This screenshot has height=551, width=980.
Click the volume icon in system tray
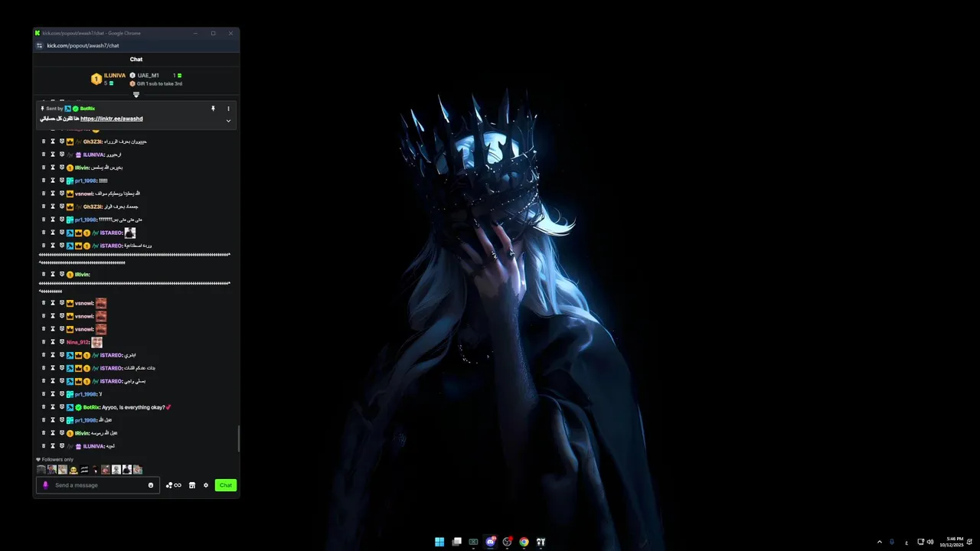tap(930, 542)
